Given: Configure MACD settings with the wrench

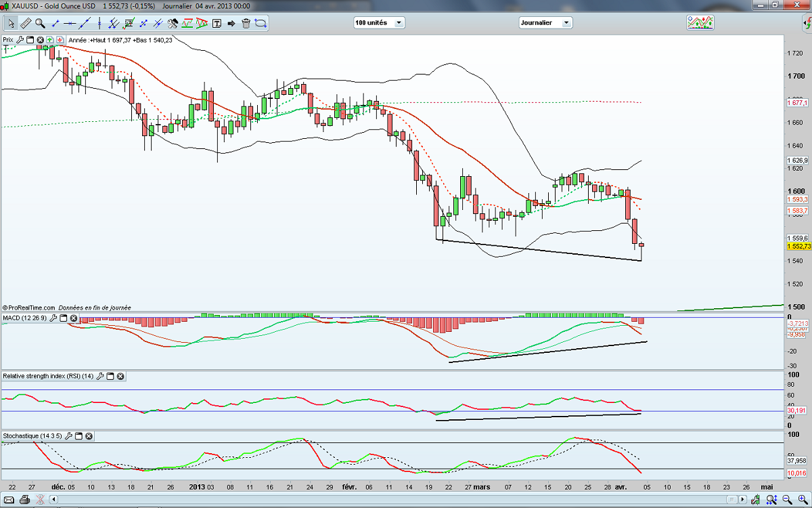Looking at the screenshot, I should pyautogui.click(x=54, y=318).
